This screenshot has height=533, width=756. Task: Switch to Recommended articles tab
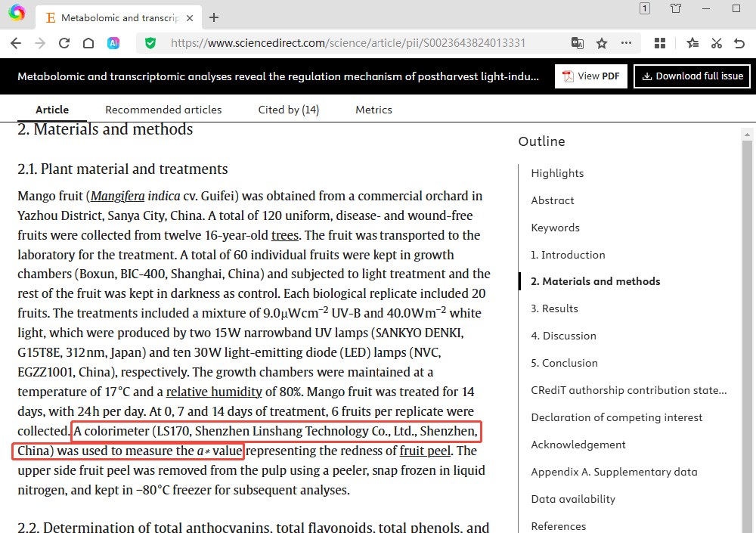(163, 110)
